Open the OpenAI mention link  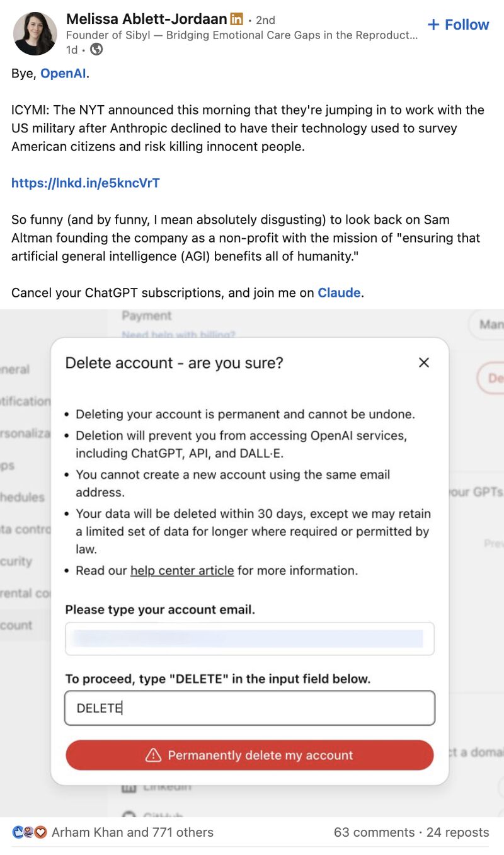pyautogui.click(x=63, y=74)
